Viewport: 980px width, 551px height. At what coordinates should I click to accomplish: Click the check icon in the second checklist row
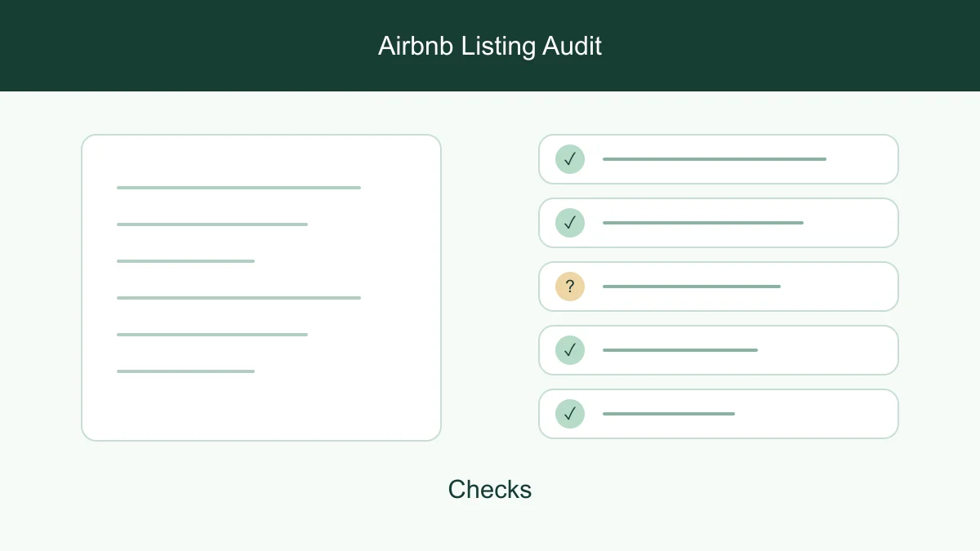pos(570,223)
